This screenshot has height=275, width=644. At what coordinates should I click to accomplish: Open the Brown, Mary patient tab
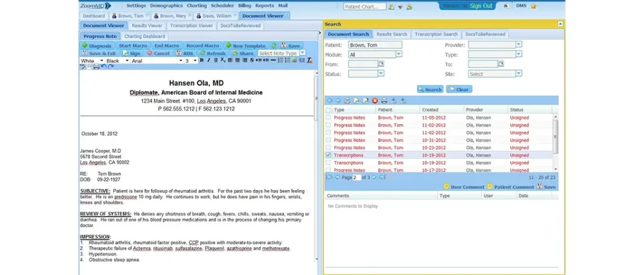coord(171,16)
